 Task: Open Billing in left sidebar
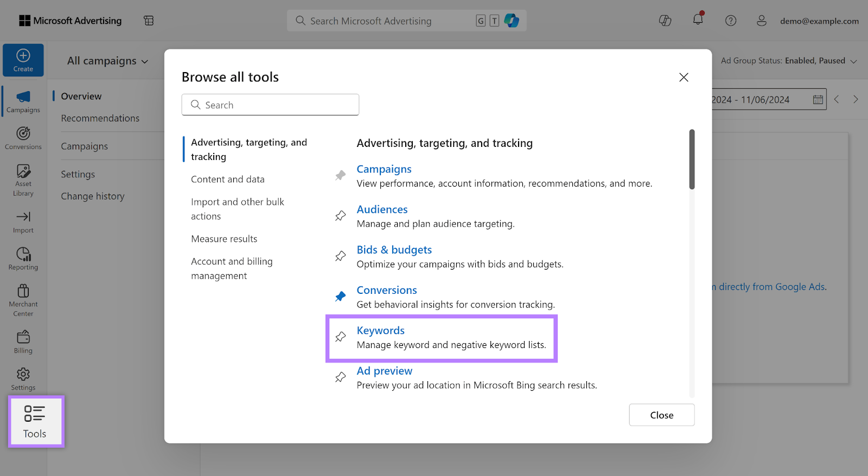23,342
